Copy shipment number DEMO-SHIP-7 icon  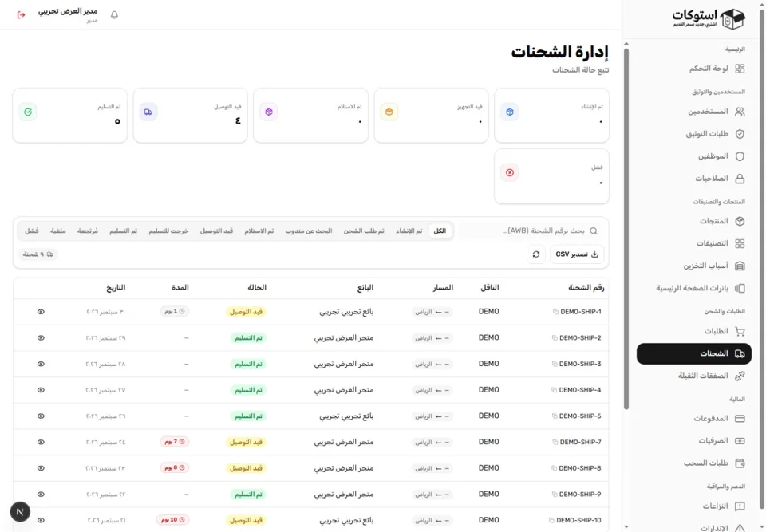(555, 442)
